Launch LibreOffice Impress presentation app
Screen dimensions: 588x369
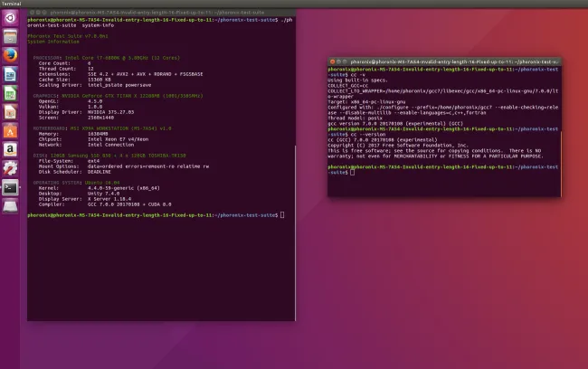click(10, 112)
